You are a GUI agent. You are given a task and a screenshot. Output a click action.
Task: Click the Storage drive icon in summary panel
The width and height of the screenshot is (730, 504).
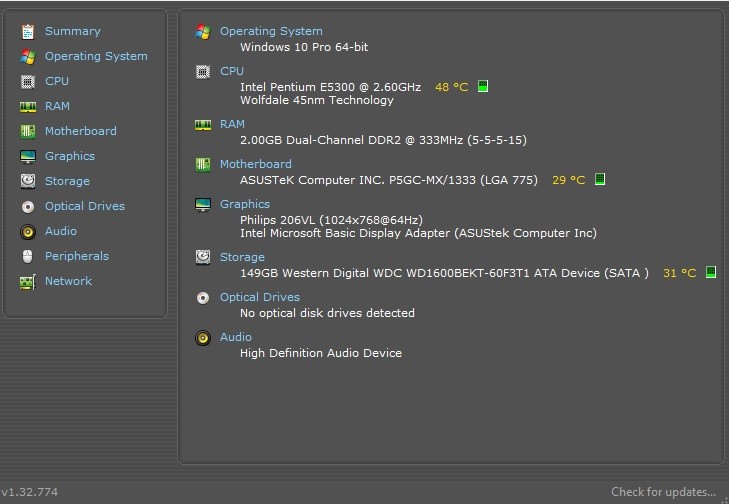click(x=203, y=257)
